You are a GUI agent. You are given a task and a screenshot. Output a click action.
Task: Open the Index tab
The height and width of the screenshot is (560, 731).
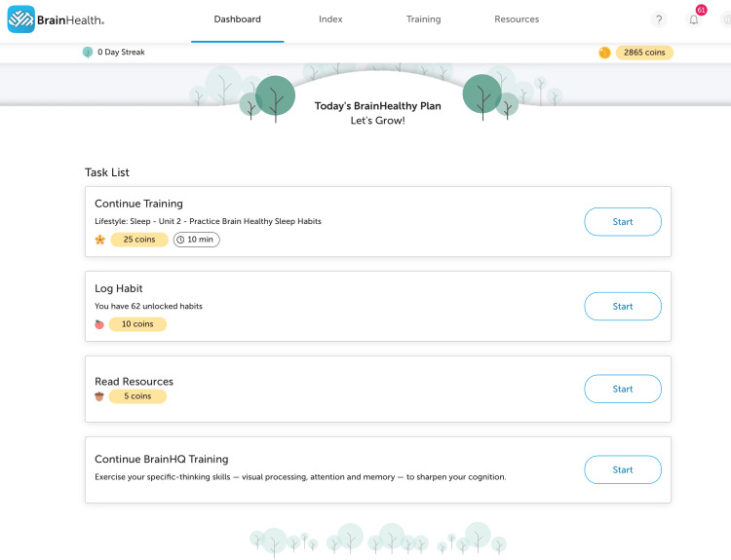click(330, 19)
